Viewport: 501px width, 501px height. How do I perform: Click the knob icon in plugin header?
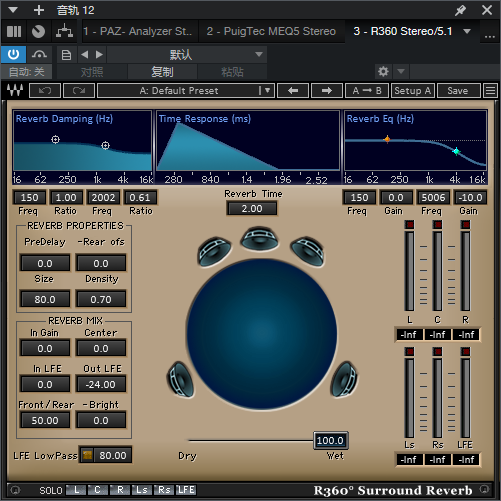coord(38,32)
